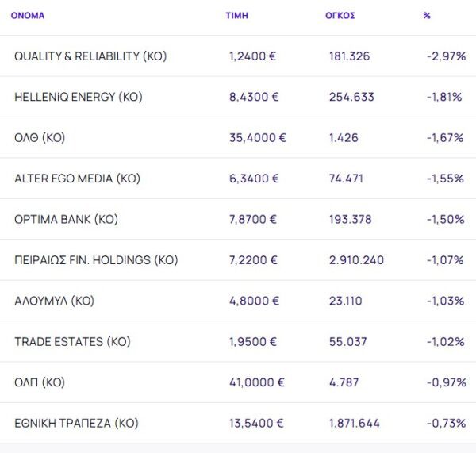Open ALTER EGO MEDIA (ΚΟ) listing

(x=77, y=179)
